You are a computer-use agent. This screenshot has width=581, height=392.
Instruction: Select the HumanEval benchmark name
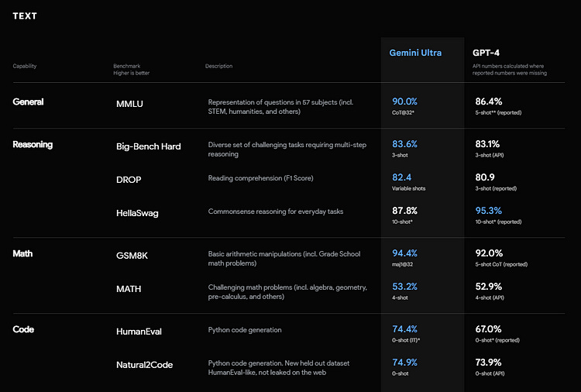[139, 332]
